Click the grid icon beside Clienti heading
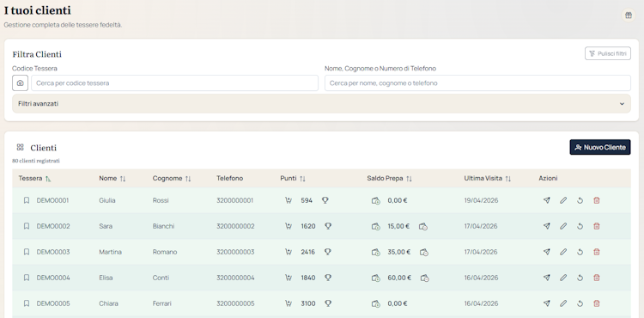644x318 pixels. pos(20,147)
